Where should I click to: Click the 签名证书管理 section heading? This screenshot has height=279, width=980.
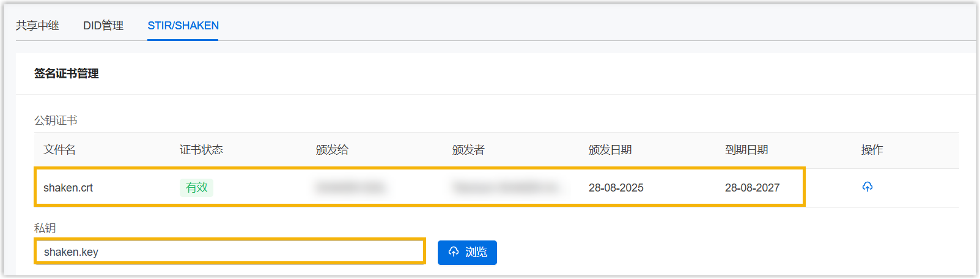click(x=66, y=73)
